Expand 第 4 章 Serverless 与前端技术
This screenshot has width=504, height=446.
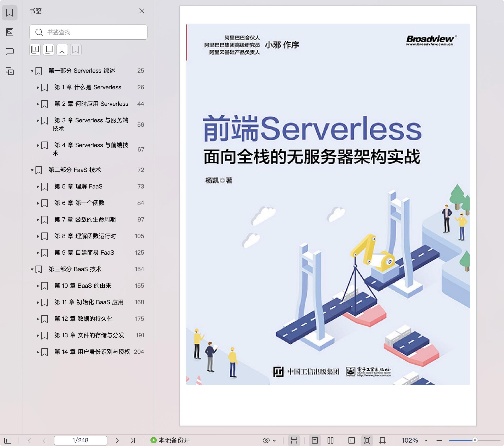click(x=38, y=145)
